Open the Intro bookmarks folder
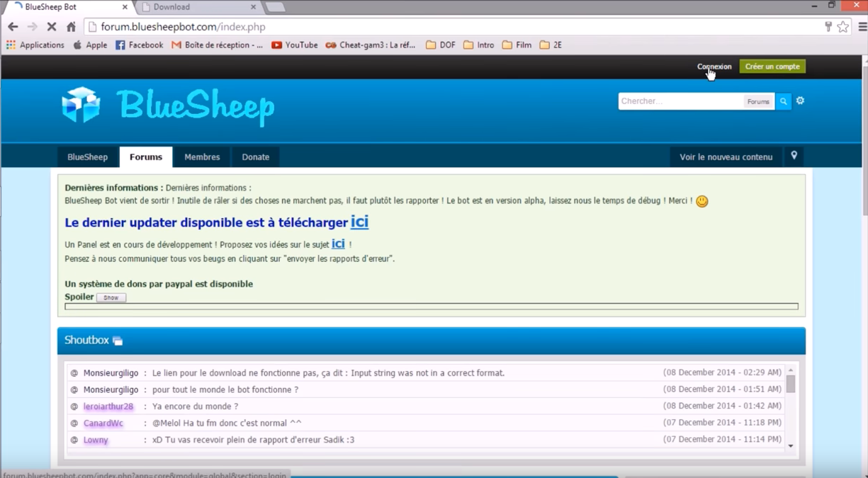 pyautogui.click(x=479, y=45)
